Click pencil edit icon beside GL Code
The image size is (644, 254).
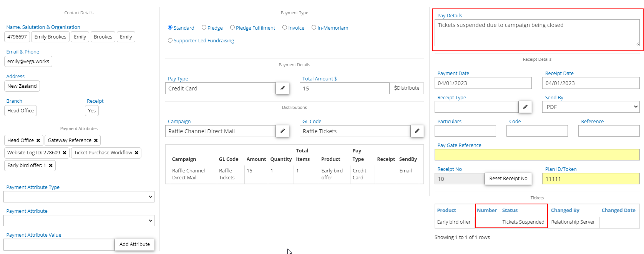coord(417,131)
